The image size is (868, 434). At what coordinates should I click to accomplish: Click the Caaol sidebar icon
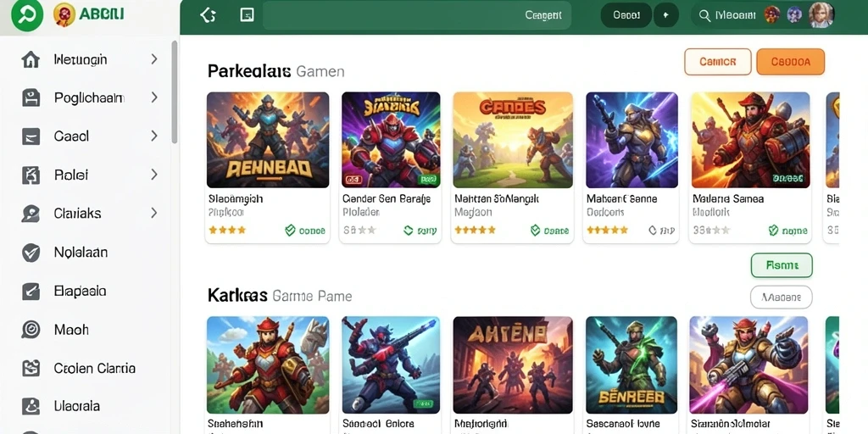31,136
